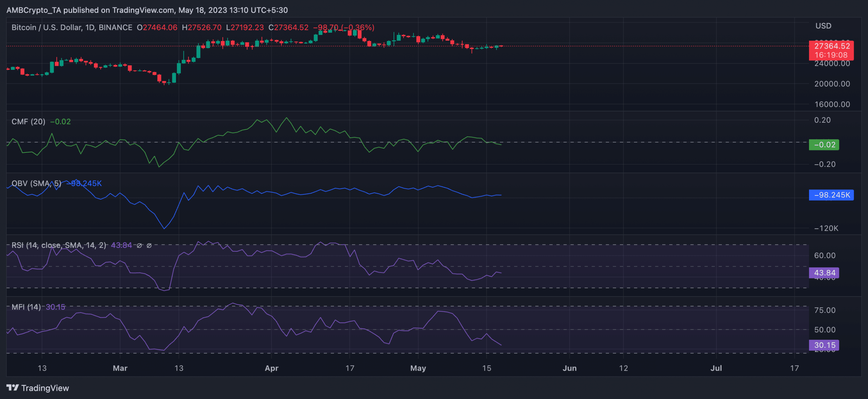Click the low price value L27192.23

click(245, 27)
